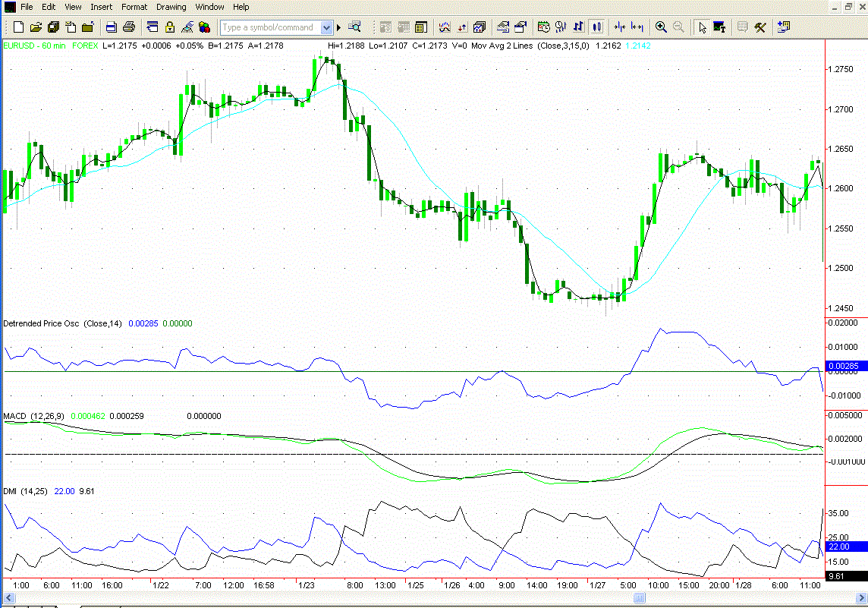The image size is (868, 608).
Task: Click the black arrow beside the command box
Action: [339, 27]
